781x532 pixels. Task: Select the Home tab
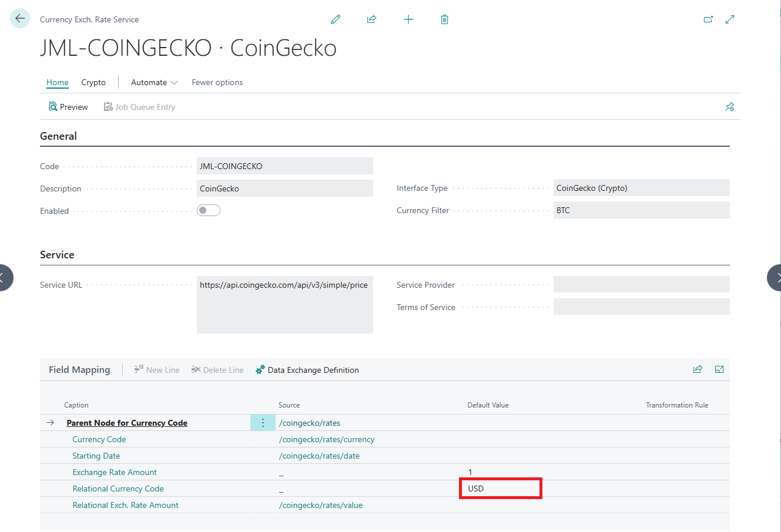[58, 82]
